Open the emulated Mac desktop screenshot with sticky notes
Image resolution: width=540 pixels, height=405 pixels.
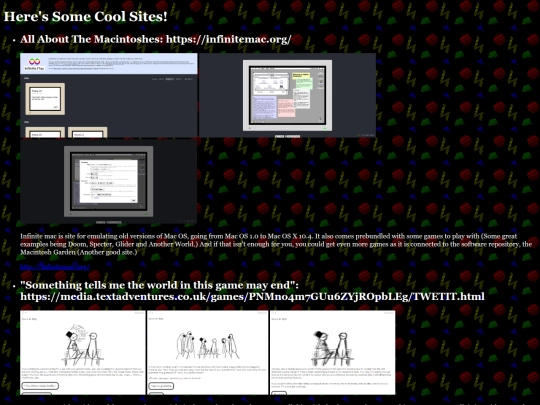coord(288,95)
